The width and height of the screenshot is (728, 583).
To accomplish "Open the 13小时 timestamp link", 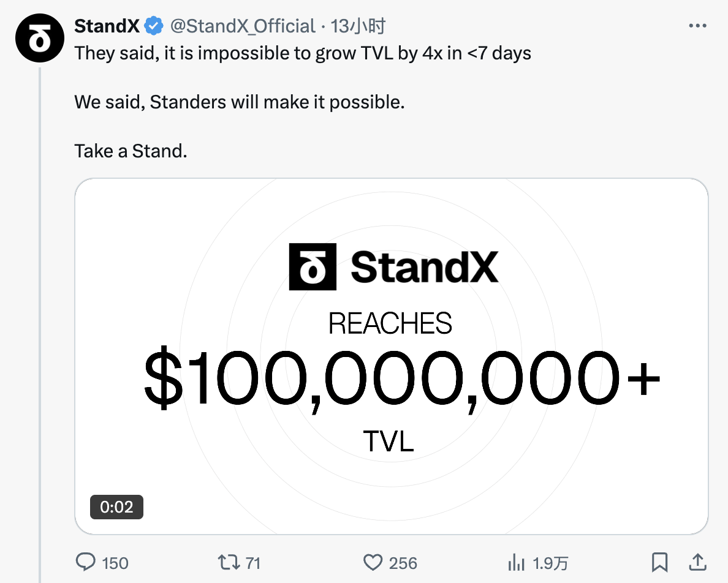I will coord(357,26).
